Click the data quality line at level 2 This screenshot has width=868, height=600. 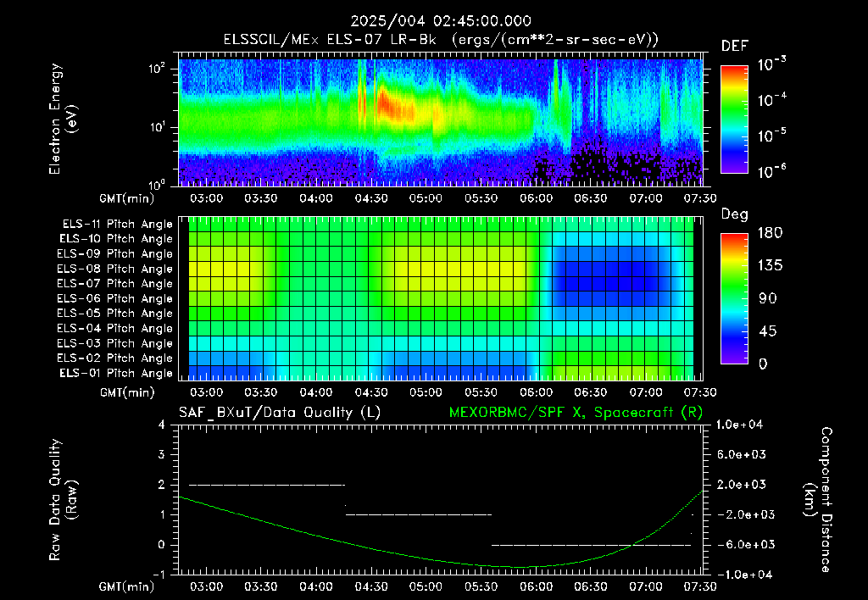pos(267,485)
